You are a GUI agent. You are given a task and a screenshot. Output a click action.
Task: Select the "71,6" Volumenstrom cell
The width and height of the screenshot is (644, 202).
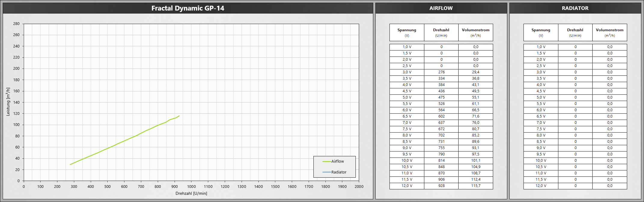point(476,116)
